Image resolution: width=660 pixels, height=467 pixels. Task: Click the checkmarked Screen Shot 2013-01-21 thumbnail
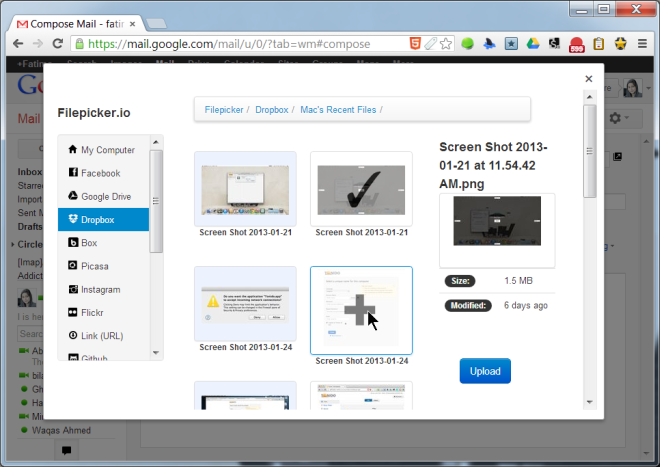tap(361, 189)
